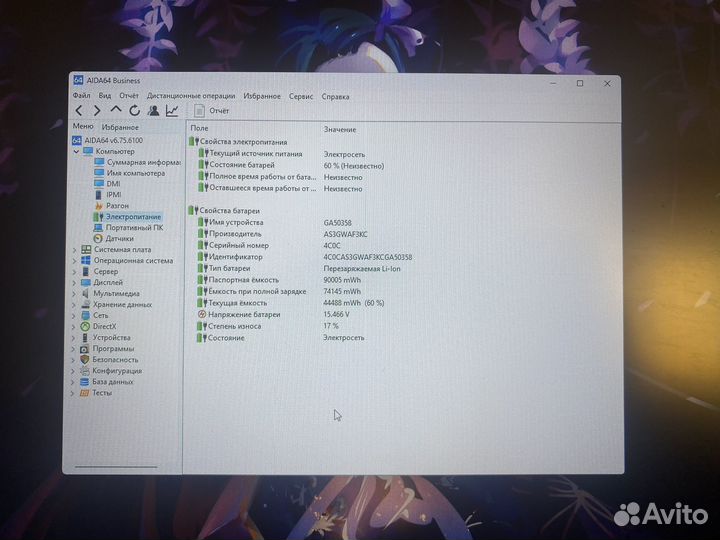Viewport: 720px width, 540px height.
Task: Expand the Мультимедиа node
Action: click(74, 294)
